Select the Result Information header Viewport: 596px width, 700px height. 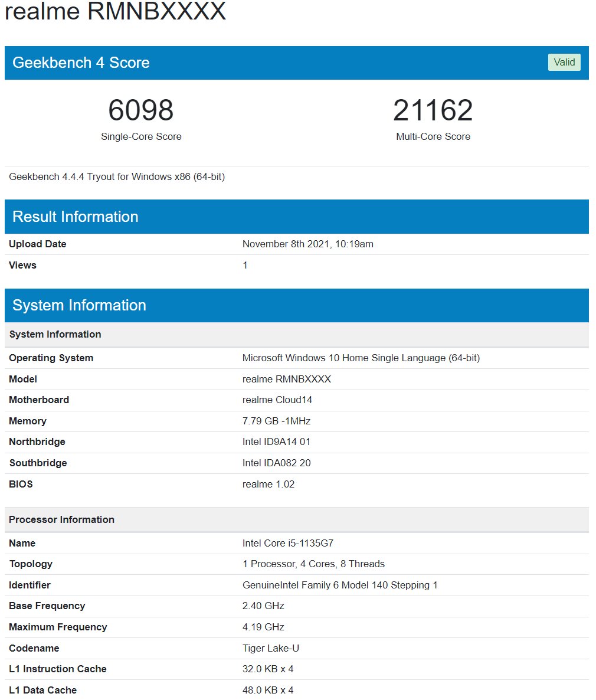coord(75,217)
